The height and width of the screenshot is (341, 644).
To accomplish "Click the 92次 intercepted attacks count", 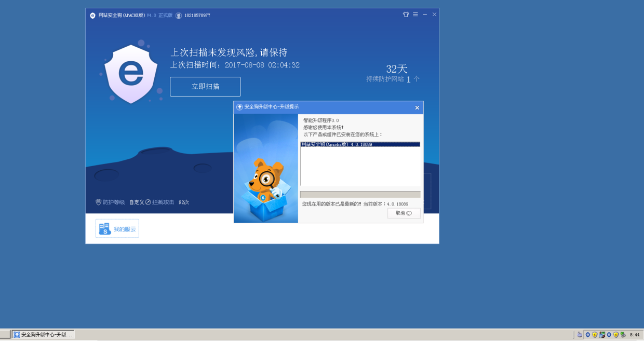I will click(x=184, y=202).
